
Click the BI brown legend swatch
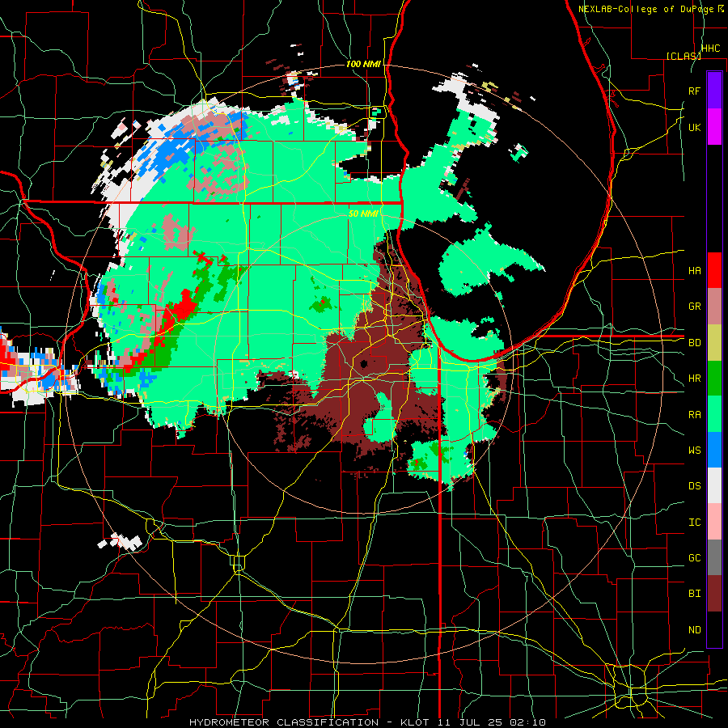tap(714, 594)
